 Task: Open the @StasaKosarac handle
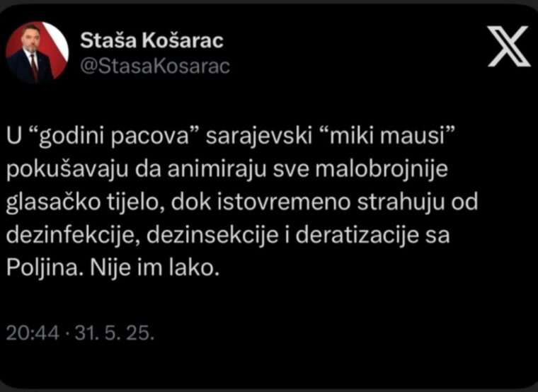coord(155,66)
